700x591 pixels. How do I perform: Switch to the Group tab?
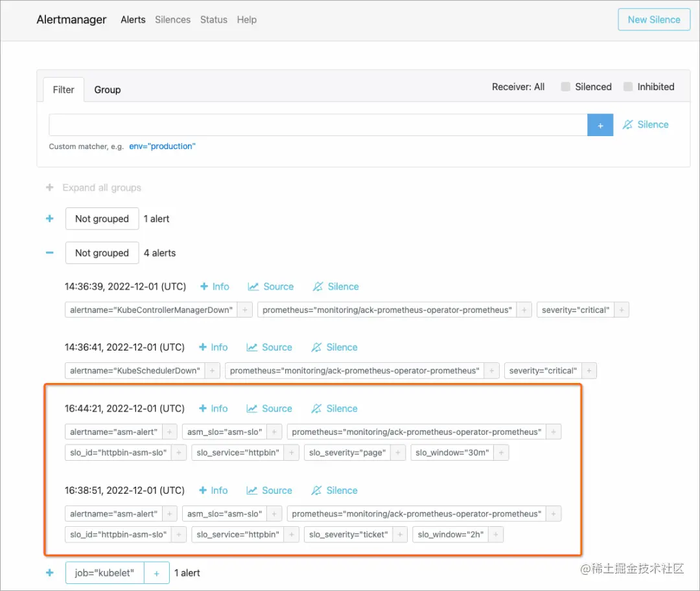(108, 89)
